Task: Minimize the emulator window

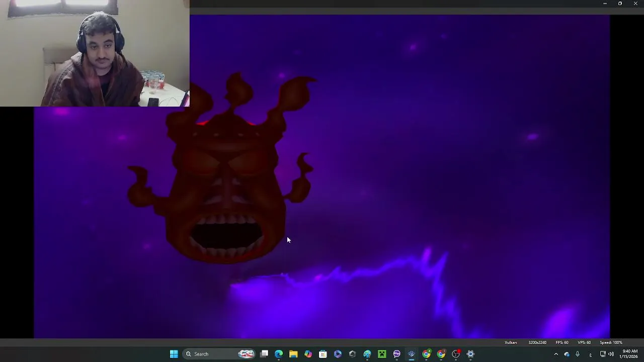Action: coord(605,4)
